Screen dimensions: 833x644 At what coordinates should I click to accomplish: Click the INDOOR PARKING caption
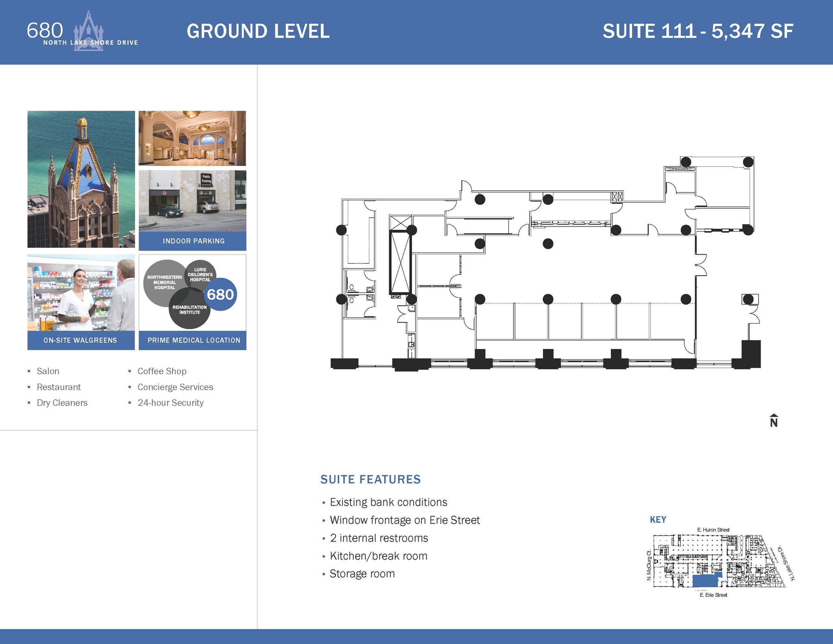[194, 241]
